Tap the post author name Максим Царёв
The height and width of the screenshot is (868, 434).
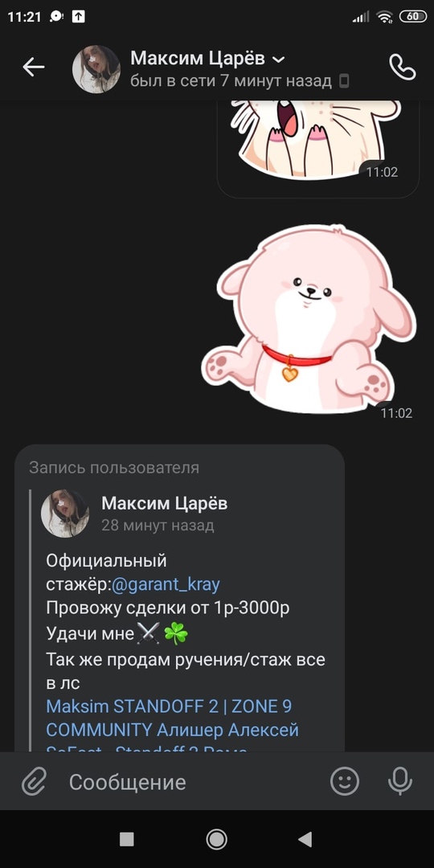[165, 503]
